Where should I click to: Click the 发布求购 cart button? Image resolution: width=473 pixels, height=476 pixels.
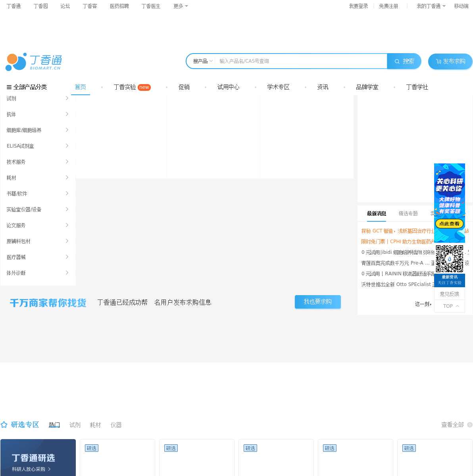(450, 61)
